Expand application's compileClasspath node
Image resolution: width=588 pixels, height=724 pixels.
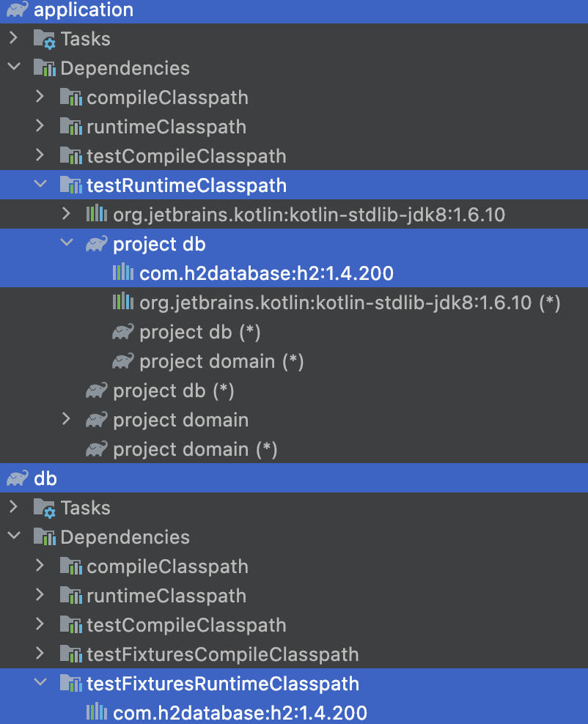point(40,97)
